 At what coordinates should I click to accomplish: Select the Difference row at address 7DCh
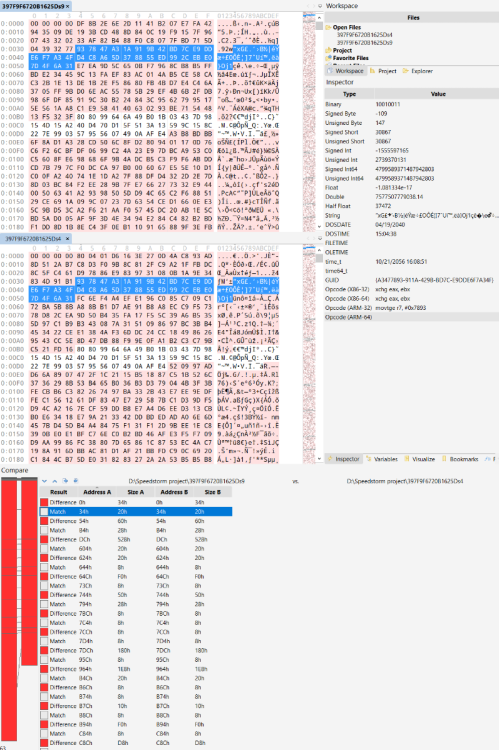coord(135,651)
